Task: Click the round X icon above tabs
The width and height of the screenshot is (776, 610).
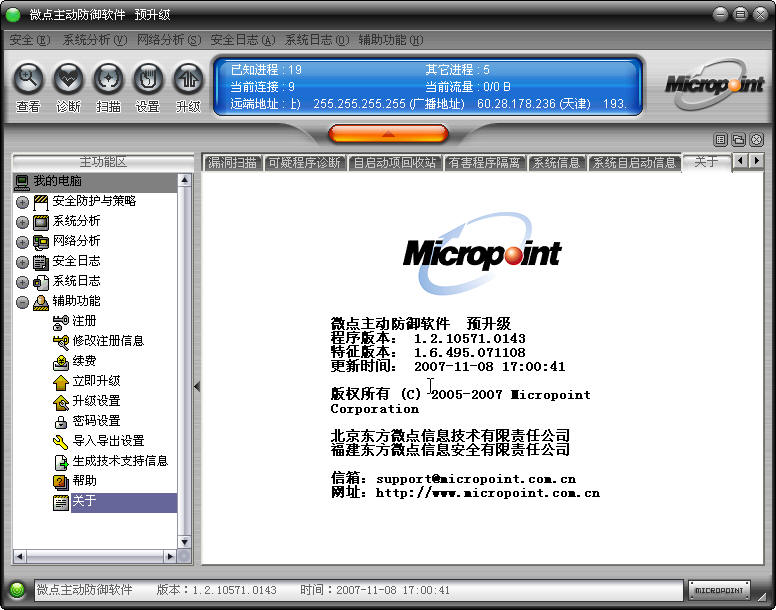Action: click(x=757, y=140)
